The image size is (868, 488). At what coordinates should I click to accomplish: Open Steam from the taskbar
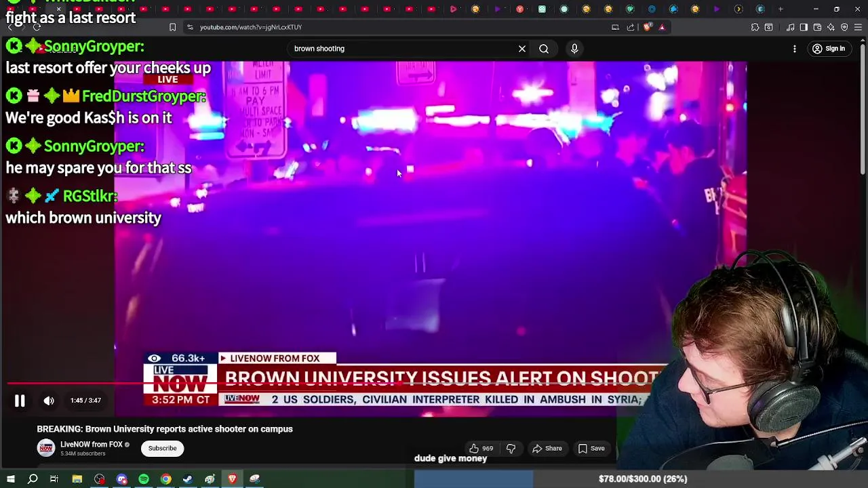188,479
